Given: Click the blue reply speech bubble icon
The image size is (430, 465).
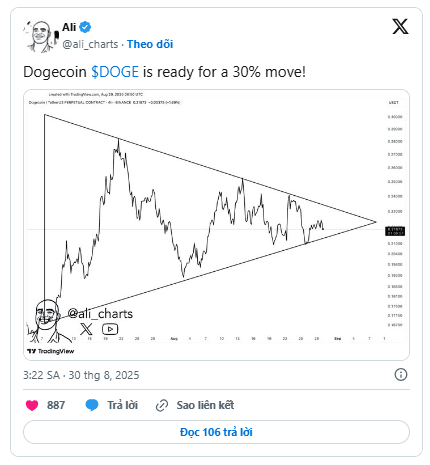Looking at the screenshot, I should pyautogui.click(x=92, y=405).
